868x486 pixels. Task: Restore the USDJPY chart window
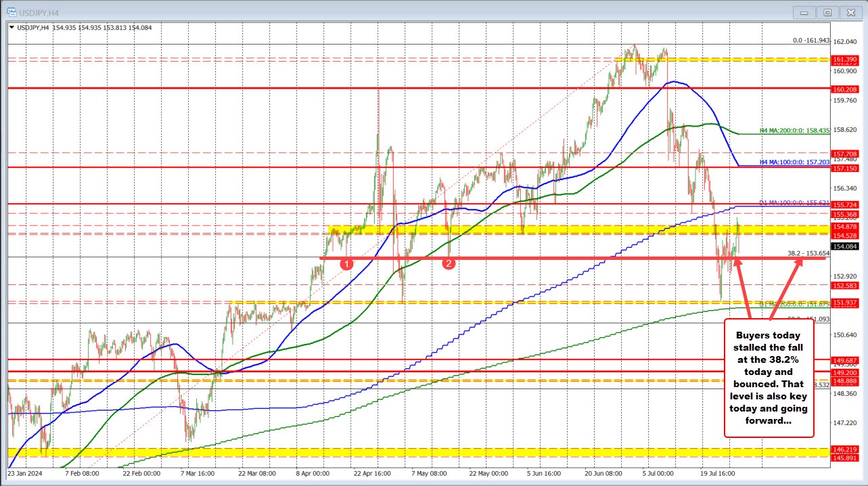pyautogui.click(x=827, y=12)
